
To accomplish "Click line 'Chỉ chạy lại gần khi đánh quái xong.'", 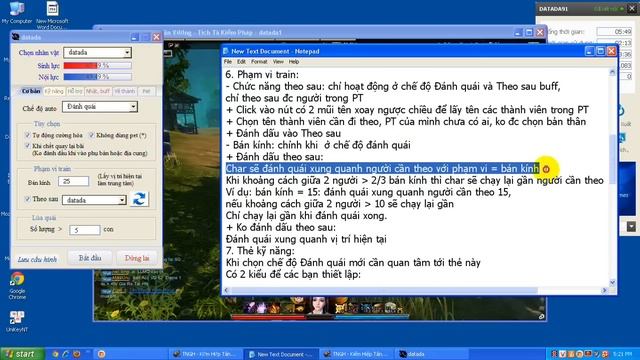I will pos(306,216).
